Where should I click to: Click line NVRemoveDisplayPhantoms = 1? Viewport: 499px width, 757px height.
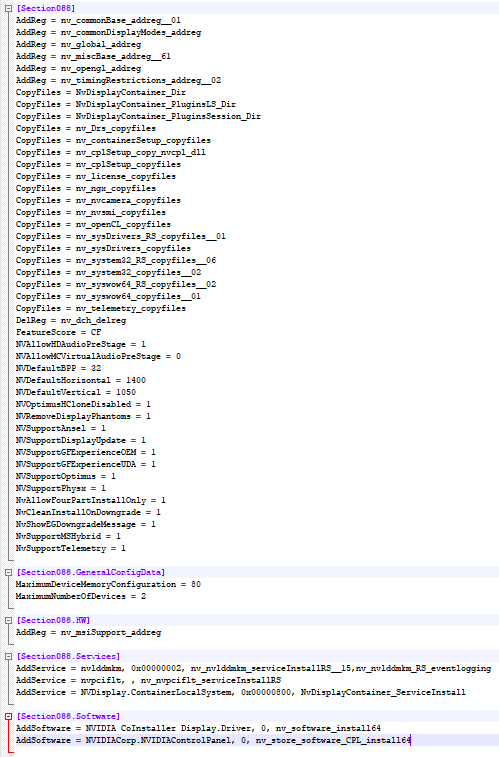point(83,416)
